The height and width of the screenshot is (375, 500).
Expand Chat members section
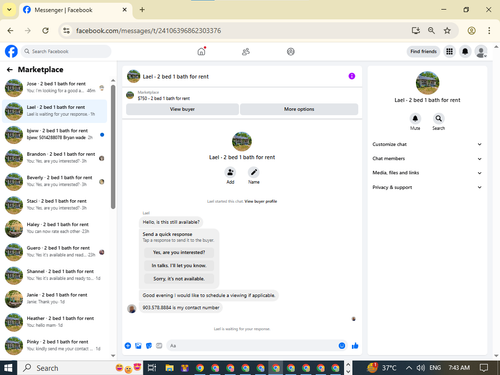point(427,159)
